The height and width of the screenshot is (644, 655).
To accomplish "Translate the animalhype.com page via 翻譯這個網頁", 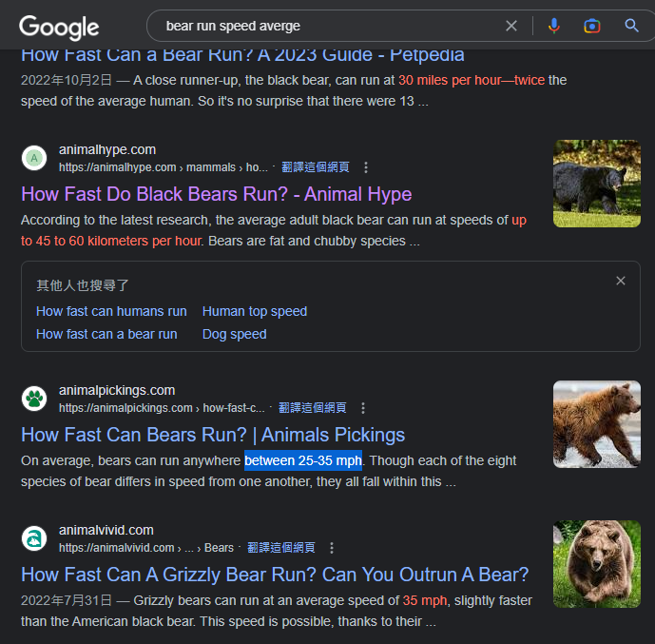I will click(316, 167).
